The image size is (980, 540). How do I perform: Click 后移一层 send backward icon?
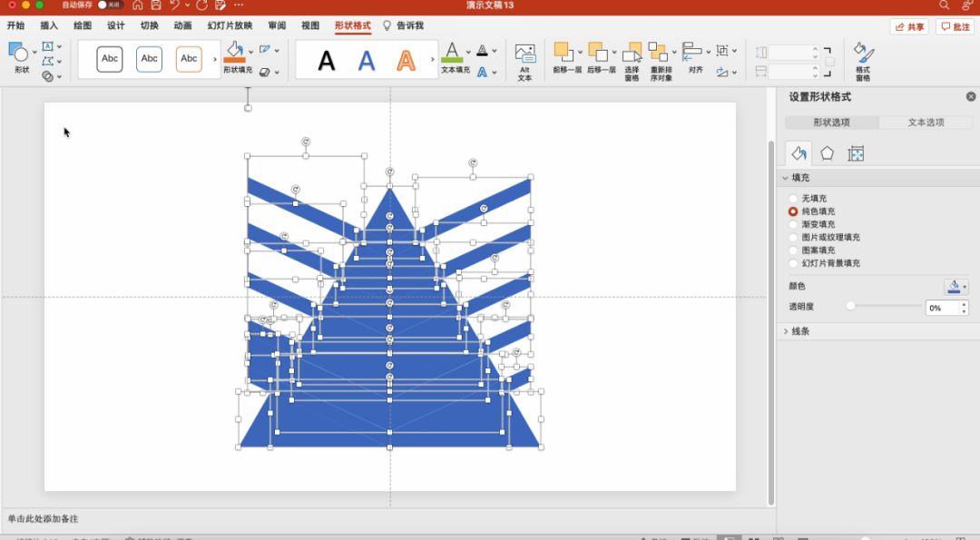(597, 52)
